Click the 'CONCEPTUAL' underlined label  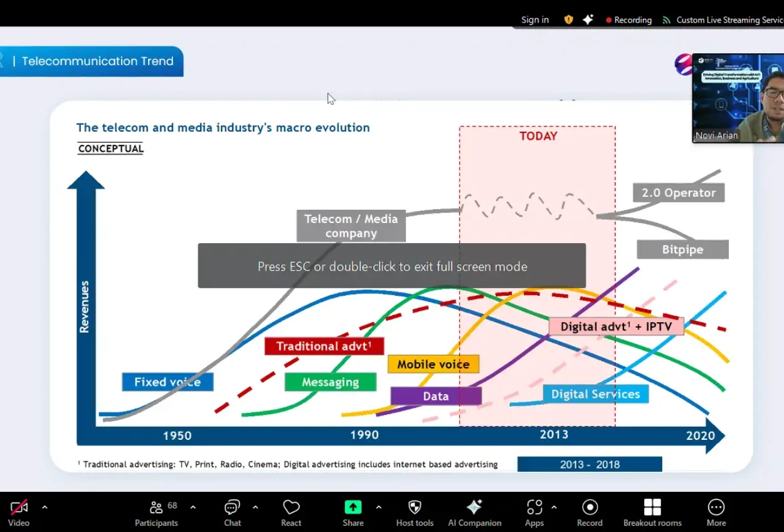(111, 149)
